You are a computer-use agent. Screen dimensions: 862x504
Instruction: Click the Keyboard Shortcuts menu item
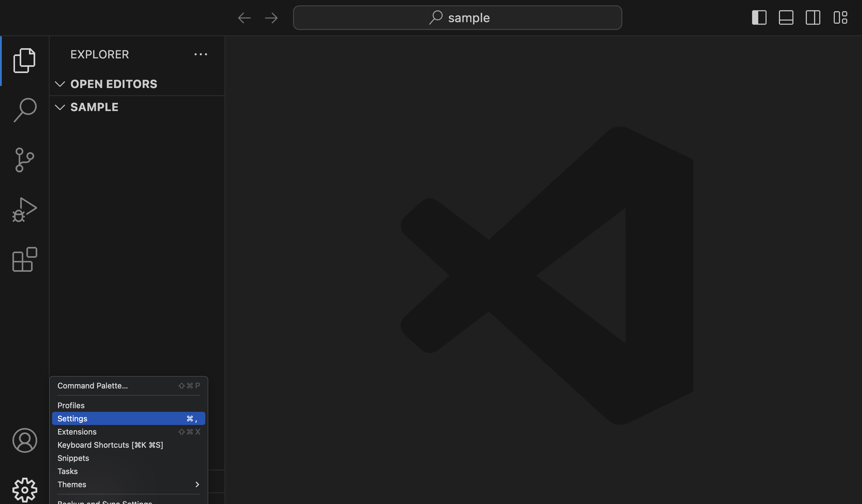click(x=110, y=445)
